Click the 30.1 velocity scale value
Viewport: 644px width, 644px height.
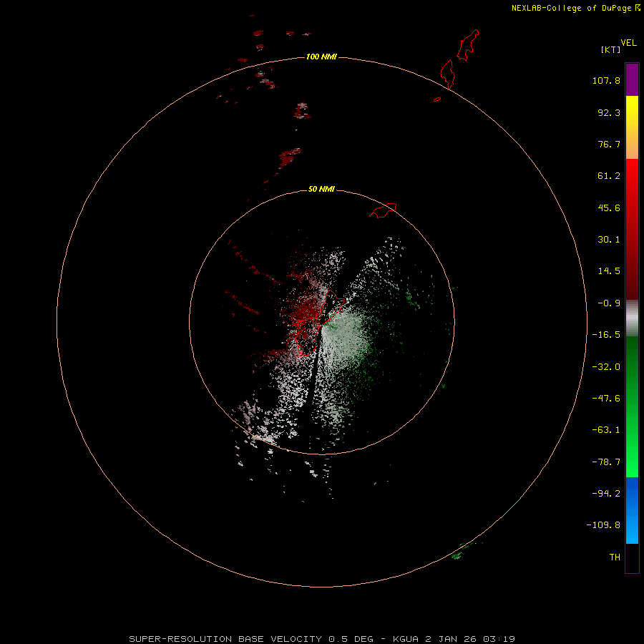(609, 240)
